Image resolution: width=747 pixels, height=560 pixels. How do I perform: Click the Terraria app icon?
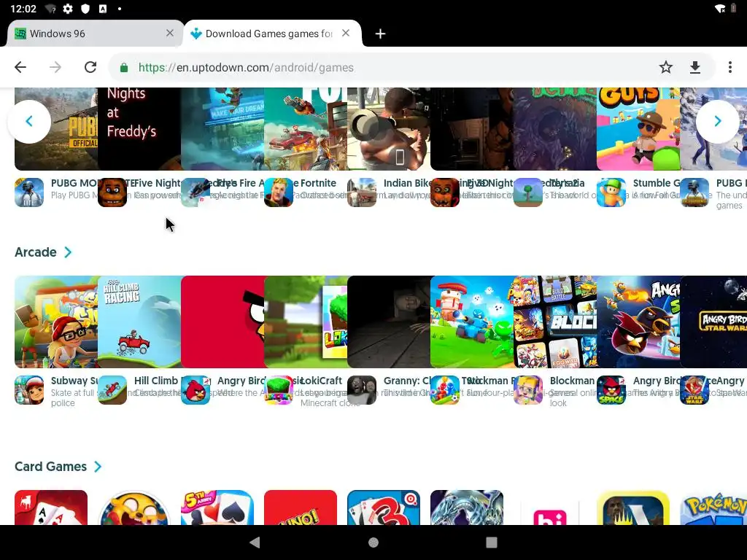(528, 192)
